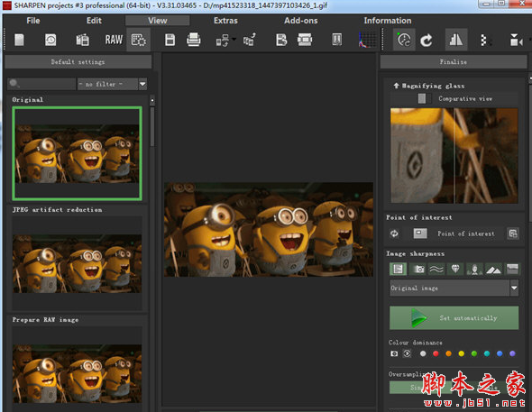
Task: Click the exclamation info panel icon
Action: point(336,40)
